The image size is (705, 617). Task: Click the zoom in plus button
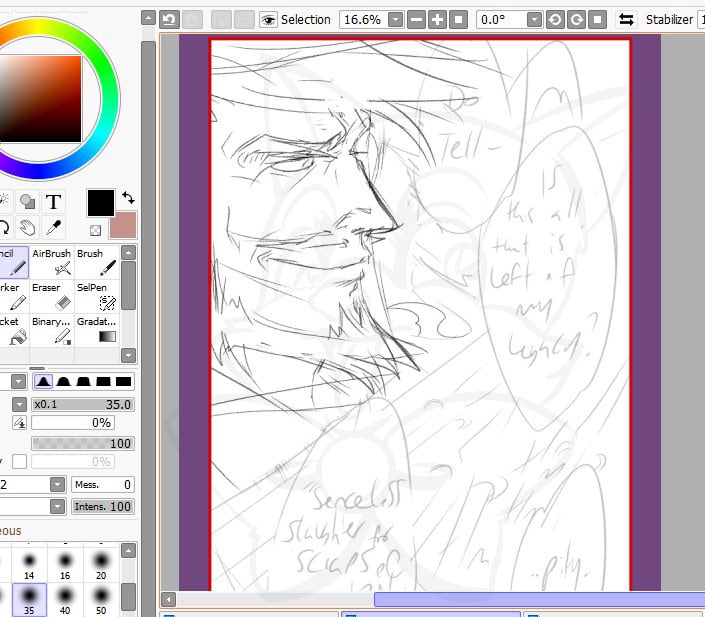[x=437, y=19]
